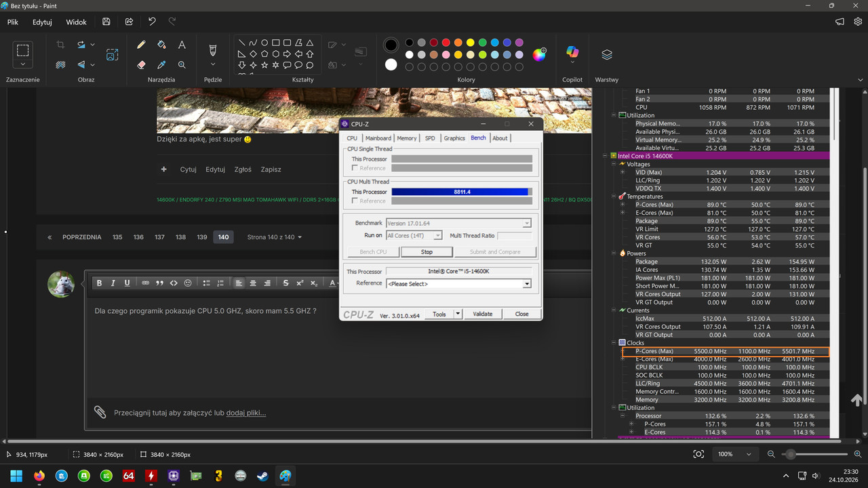Screen dimensions: 868x488
Task: Select the rectangular selection tool
Action: tap(23, 49)
